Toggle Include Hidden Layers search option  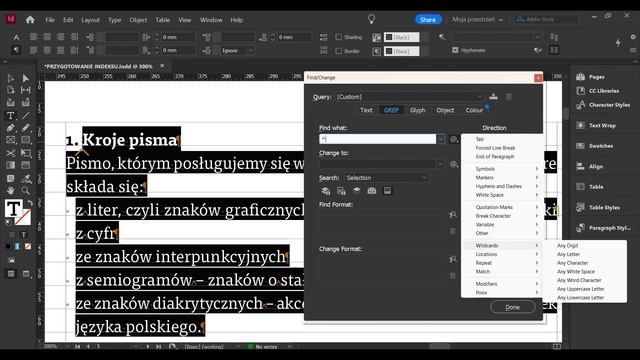click(x=356, y=191)
